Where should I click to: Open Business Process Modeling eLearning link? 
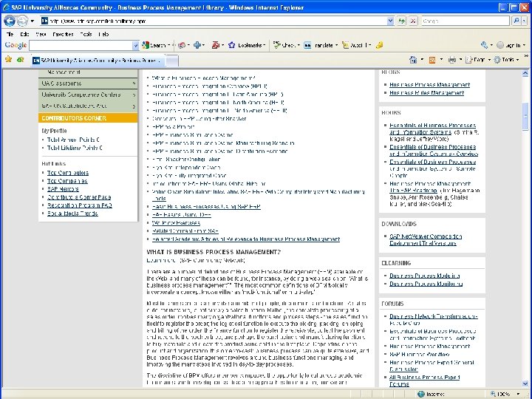point(425,276)
